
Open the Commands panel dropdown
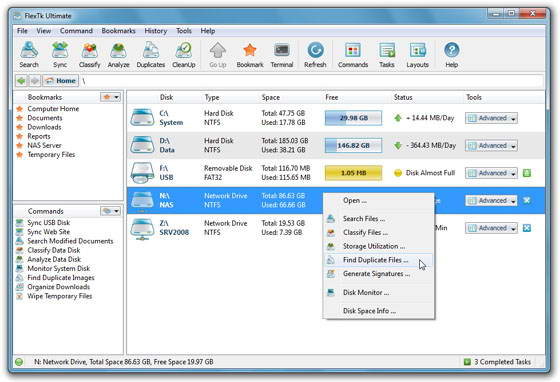tap(110, 211)
